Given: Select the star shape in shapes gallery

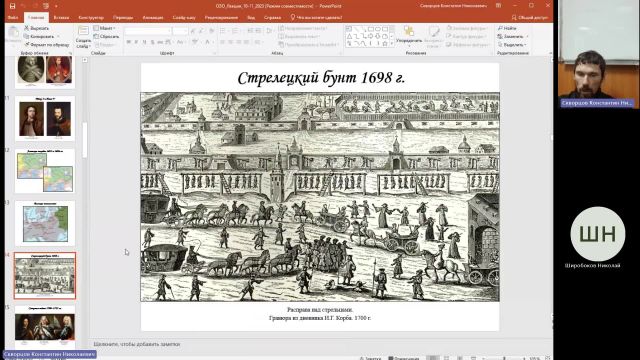Looking at the screenshot, I should point(384,44).
